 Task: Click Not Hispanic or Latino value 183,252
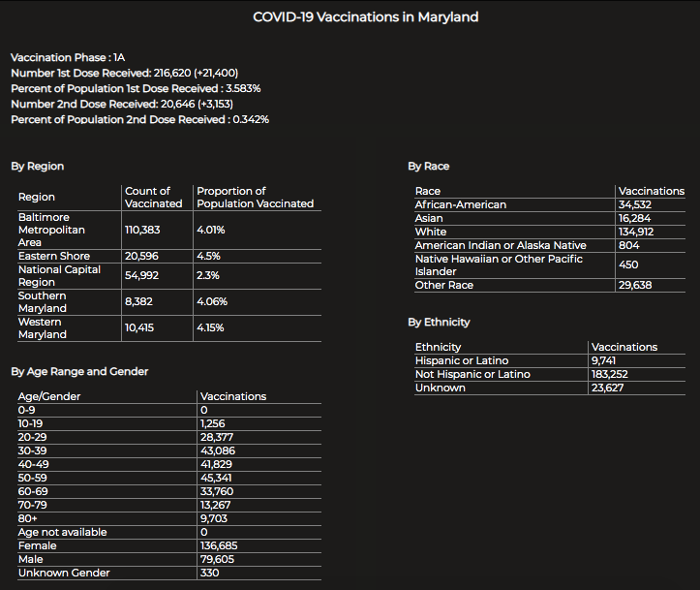click(612, 374)
